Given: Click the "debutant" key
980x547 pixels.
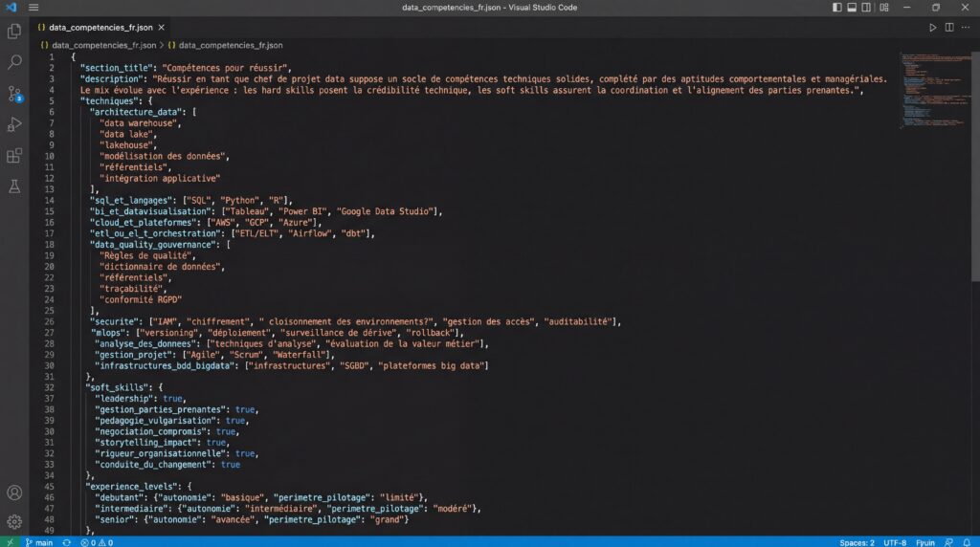Looking at the screenshot, I should point(119,497).
